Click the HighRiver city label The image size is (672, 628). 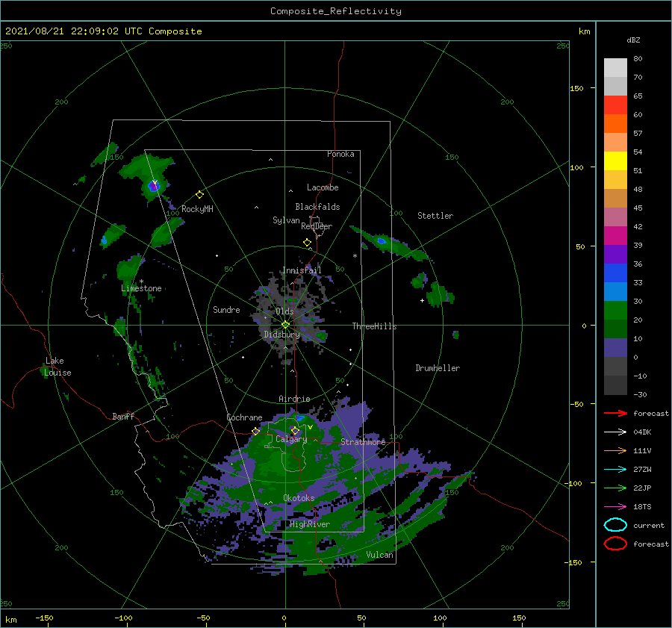(x=310, y=524)
